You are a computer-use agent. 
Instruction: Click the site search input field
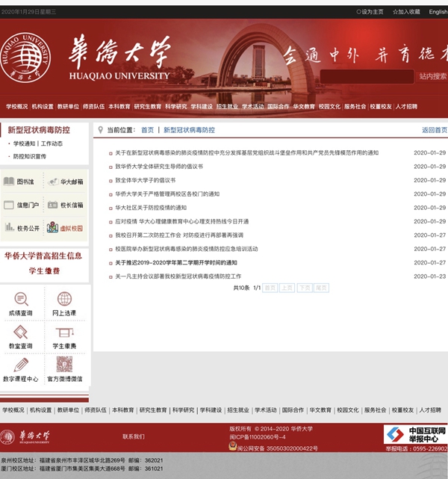click(x=367, y=76)
